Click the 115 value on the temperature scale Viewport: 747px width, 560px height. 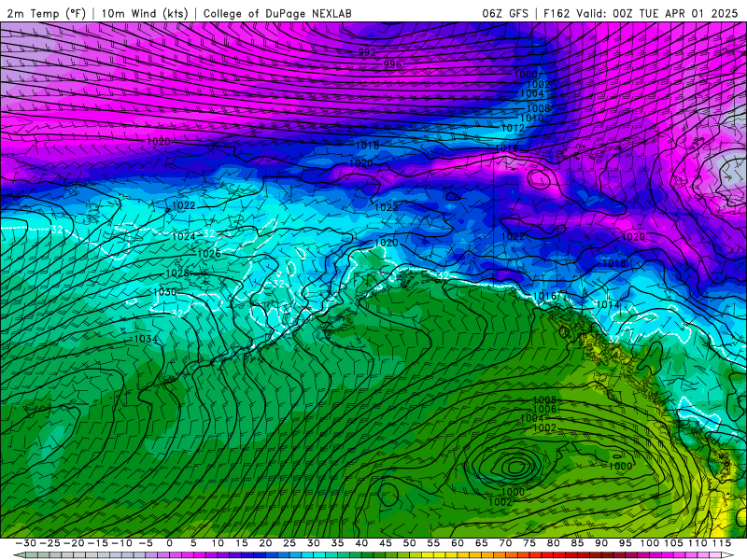tap(721, 543)
